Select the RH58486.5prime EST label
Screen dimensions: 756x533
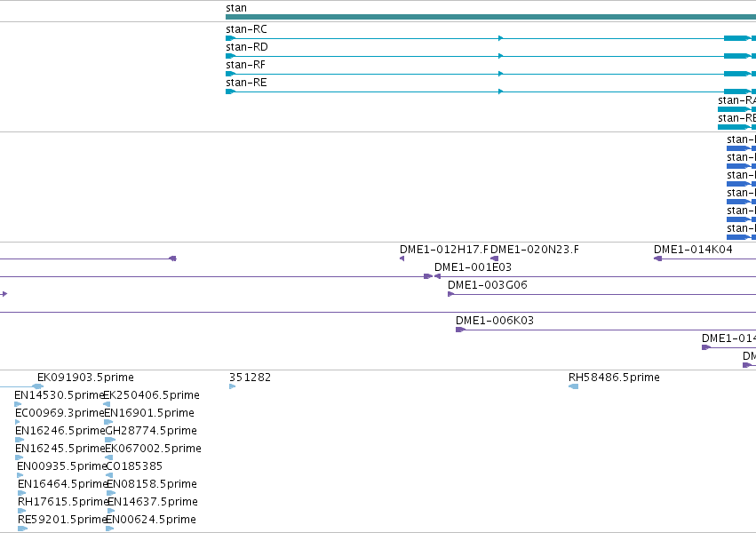[614, 378]
